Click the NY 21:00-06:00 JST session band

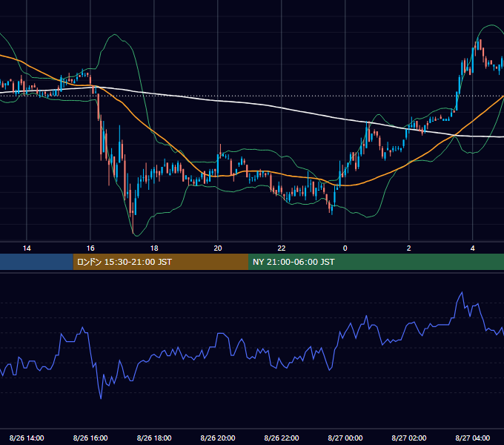(376, 262)
